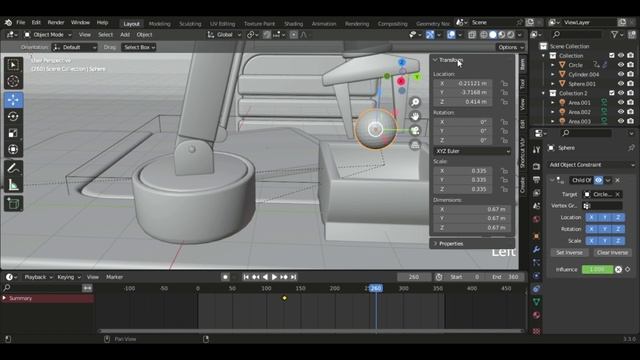Play the animation in reverse
Image resolution: width=640 pixels, height=360 pixels.
(x=265, y=277)
